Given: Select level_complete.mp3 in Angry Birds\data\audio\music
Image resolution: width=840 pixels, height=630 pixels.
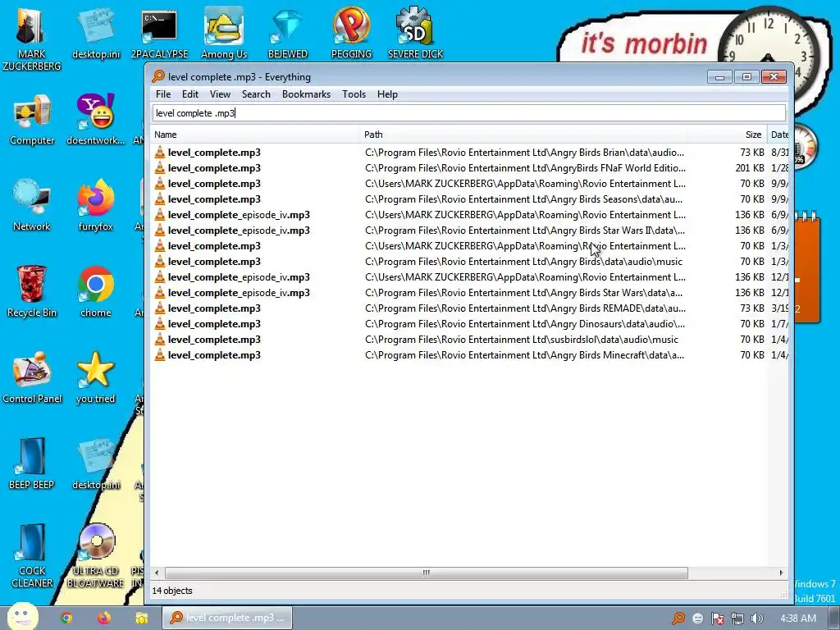Looking at the screenshot, I should (469, 262).
